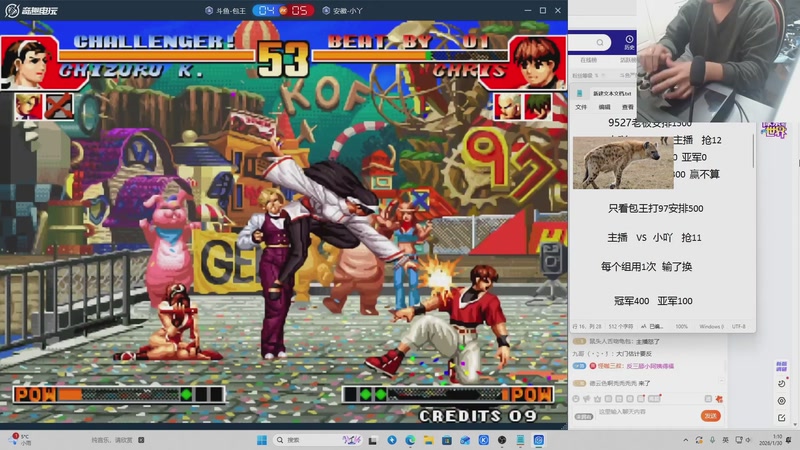Click the UTF-8 encoding in Notepad status bar
Viewport: 800px width, 450px height.
coord(739,326)
